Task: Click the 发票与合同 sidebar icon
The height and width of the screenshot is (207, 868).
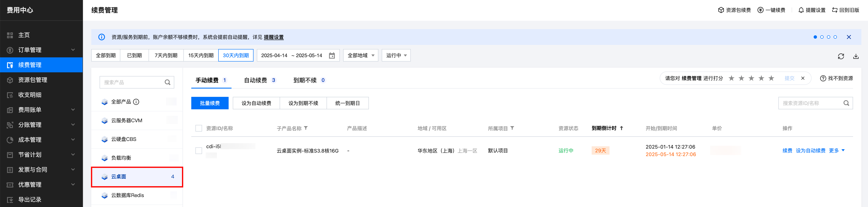Action: click(x=10, y=170)
